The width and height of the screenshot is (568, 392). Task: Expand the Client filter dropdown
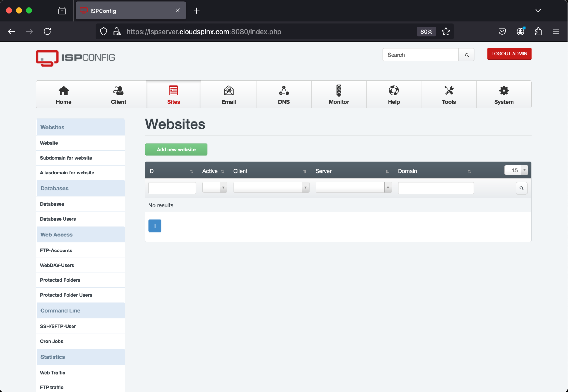point(305,187)
